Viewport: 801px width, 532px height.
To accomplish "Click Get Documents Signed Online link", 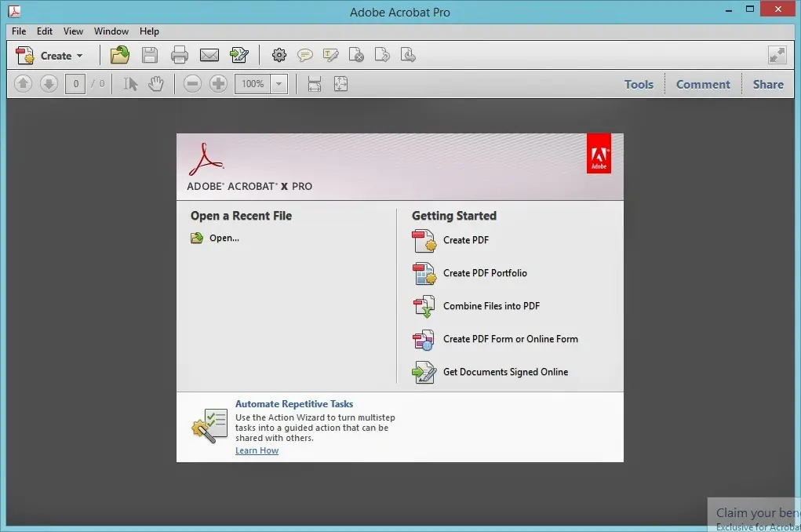I will 490,371.
